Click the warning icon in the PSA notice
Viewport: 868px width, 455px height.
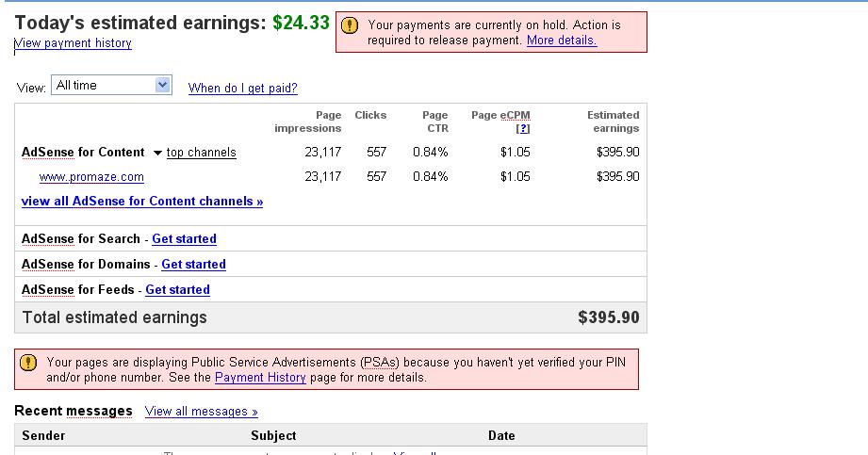(x=28, y=362)
